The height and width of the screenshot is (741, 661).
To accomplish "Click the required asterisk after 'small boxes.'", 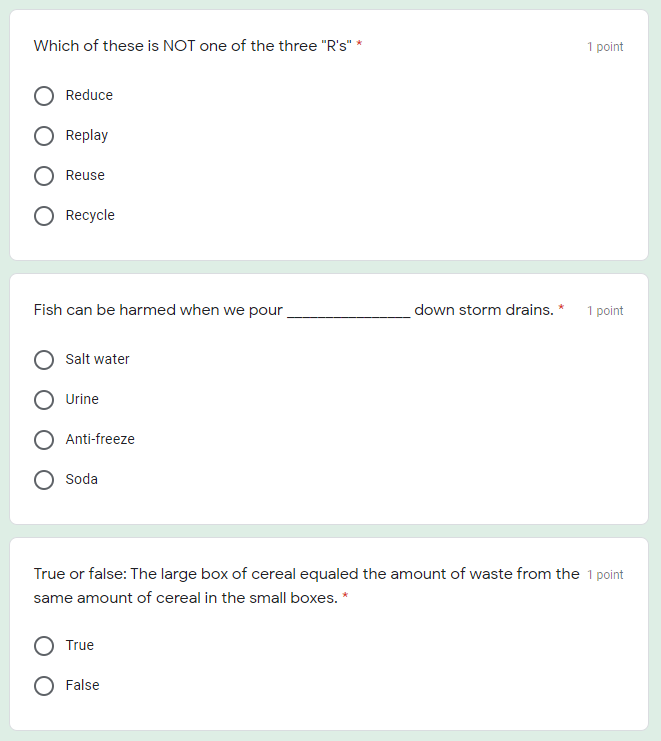I will (x=345, y=597).
